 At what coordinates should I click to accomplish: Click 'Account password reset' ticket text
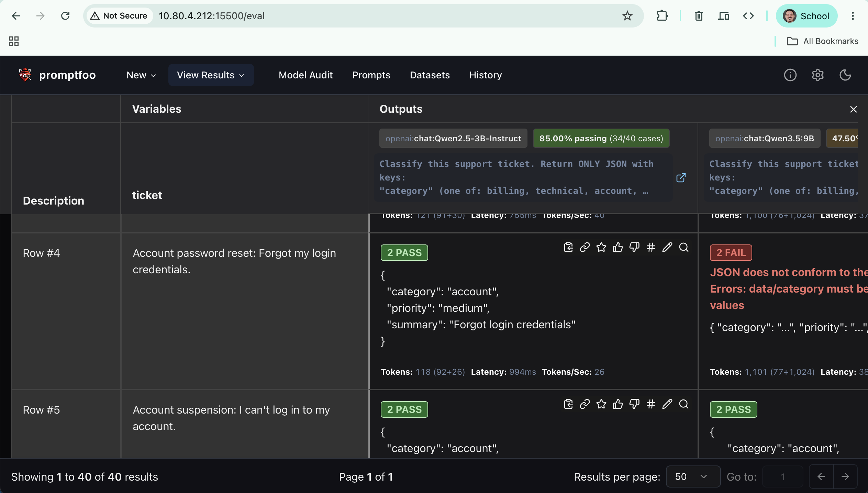[x=235, y=261]
